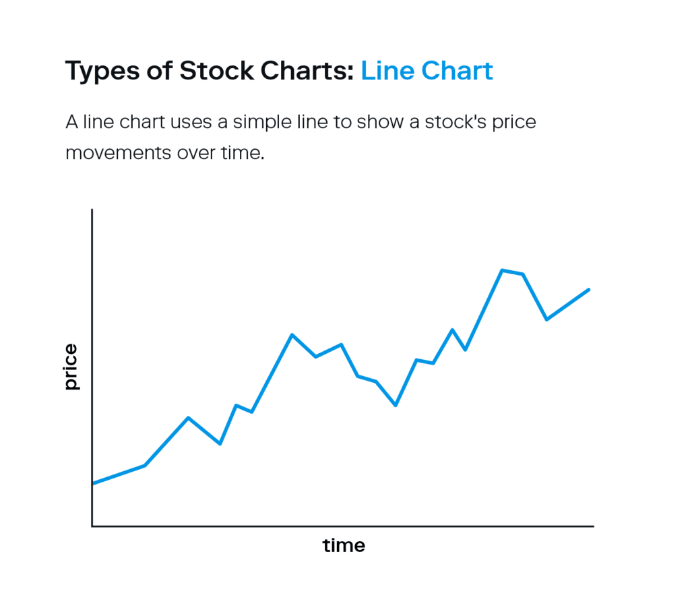Click the blue "Line Chart" title text
The width and height of the screenshot is (690, 616).
pyautogui.click(x=427, y=71)
